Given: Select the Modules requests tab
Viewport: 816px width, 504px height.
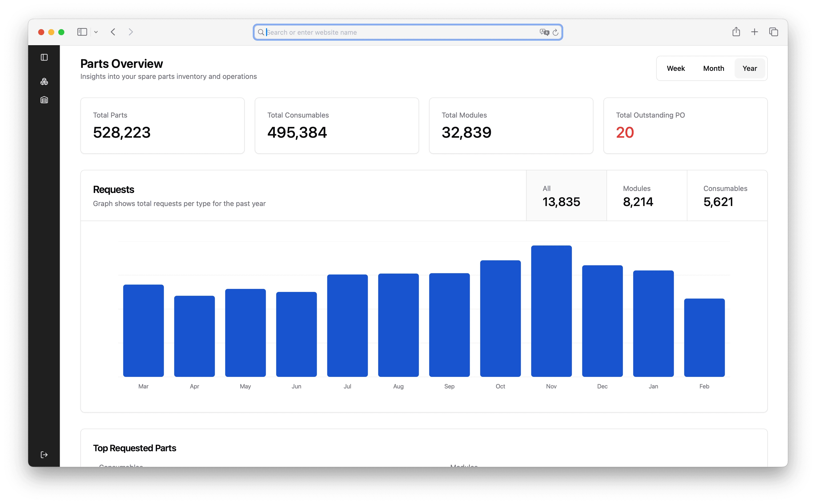Looking at the screenshot, I should [x=646, y=196].
